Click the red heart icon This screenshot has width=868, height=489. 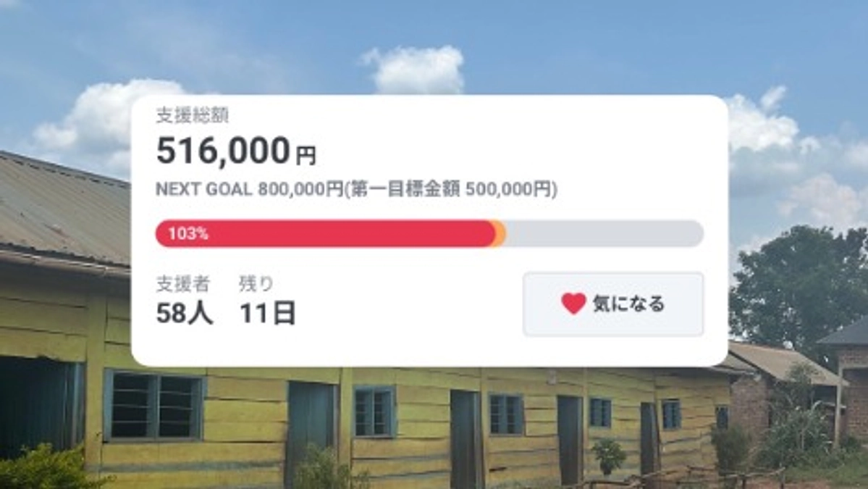(573, 304)
